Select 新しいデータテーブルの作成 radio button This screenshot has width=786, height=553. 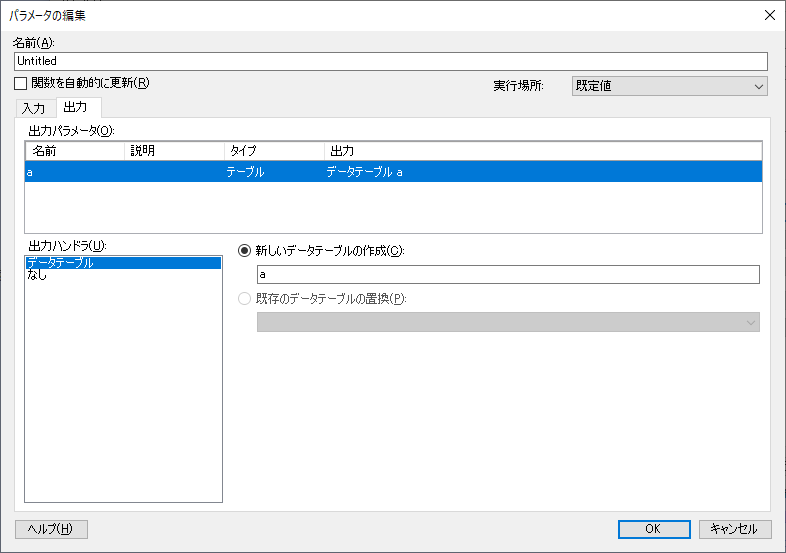point(244,250)
